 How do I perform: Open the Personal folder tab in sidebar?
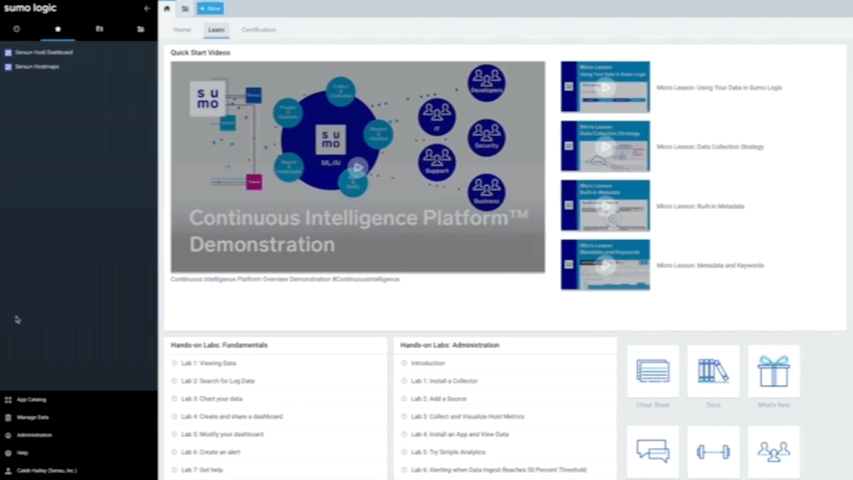[x=100, y=29]
